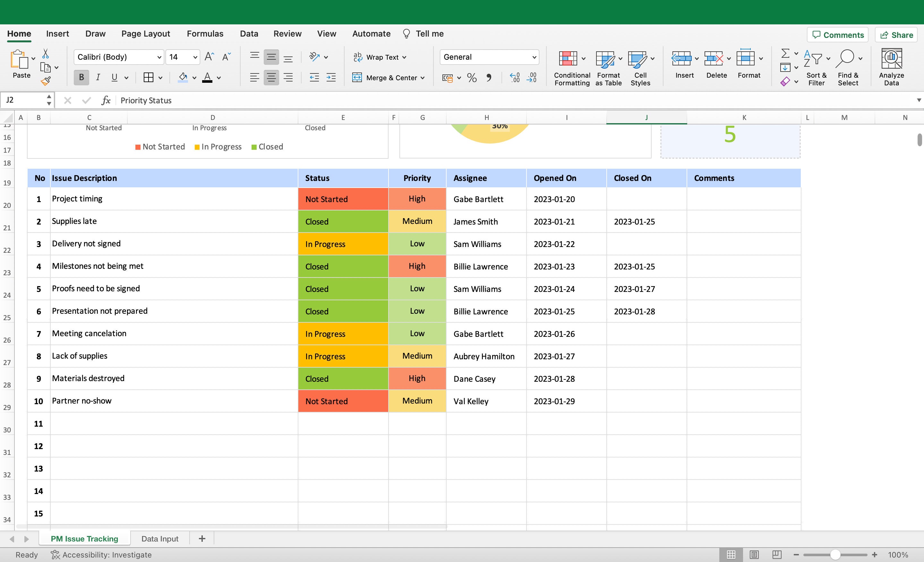The width and height of the screenshot is (924, 562).
Task: Toggle bold formatting
Action: [81, 77]
